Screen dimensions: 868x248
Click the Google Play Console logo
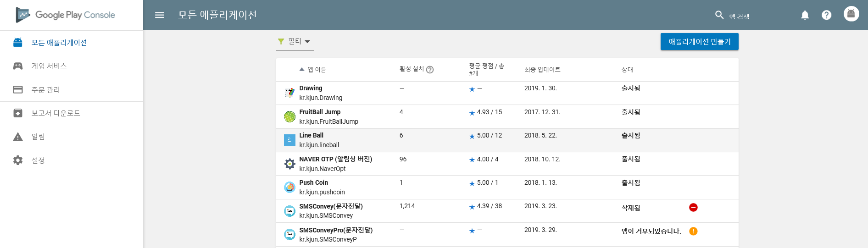point(65,15)
